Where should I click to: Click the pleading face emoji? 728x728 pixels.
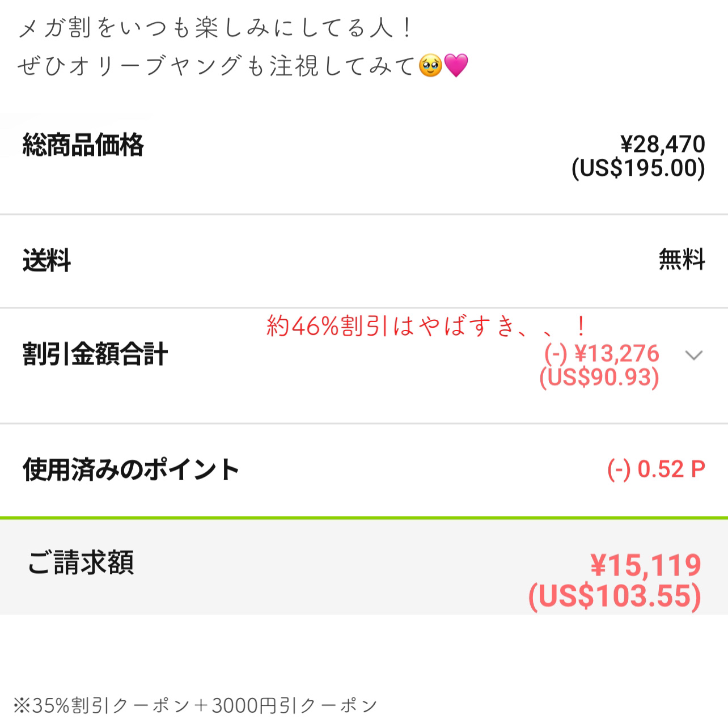[x=430, y=66]
